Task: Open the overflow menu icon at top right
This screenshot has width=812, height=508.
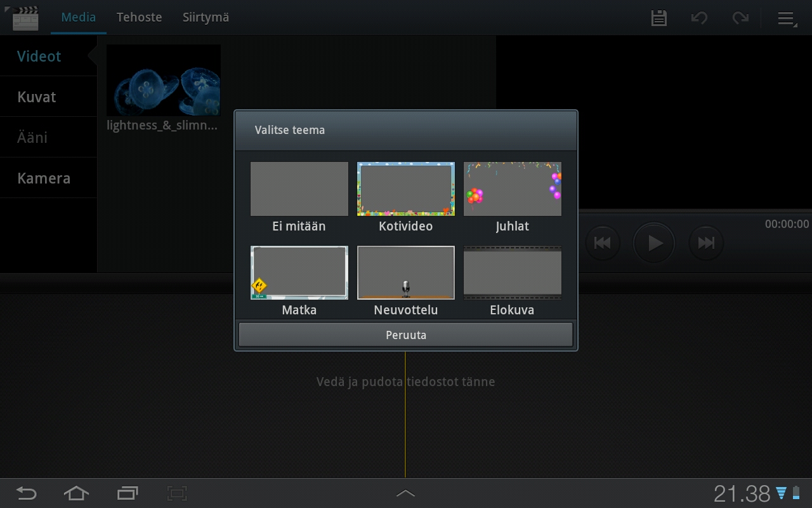Action: pos(787,18)
